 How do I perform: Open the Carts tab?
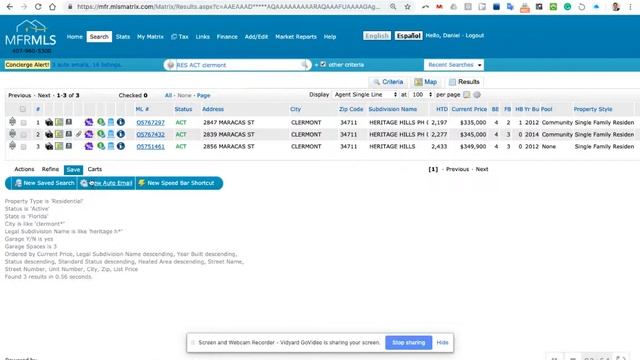(x=95, y=169)
